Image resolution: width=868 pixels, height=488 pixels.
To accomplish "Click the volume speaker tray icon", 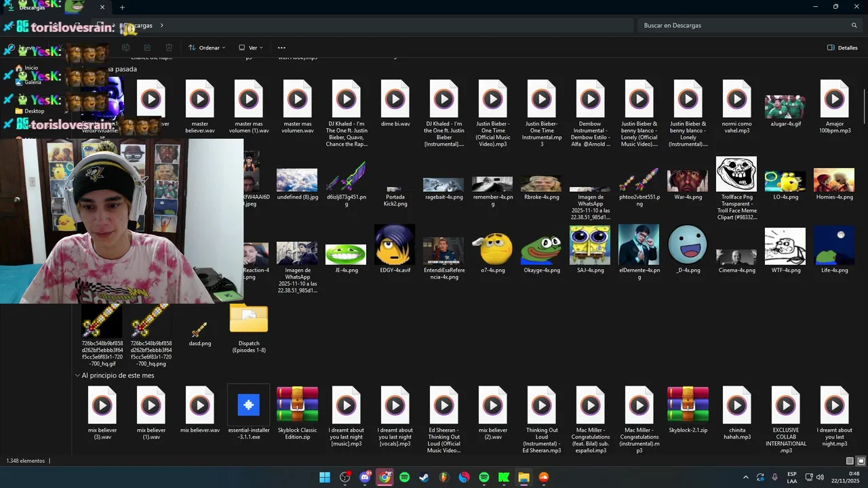I will coord(820,477).
